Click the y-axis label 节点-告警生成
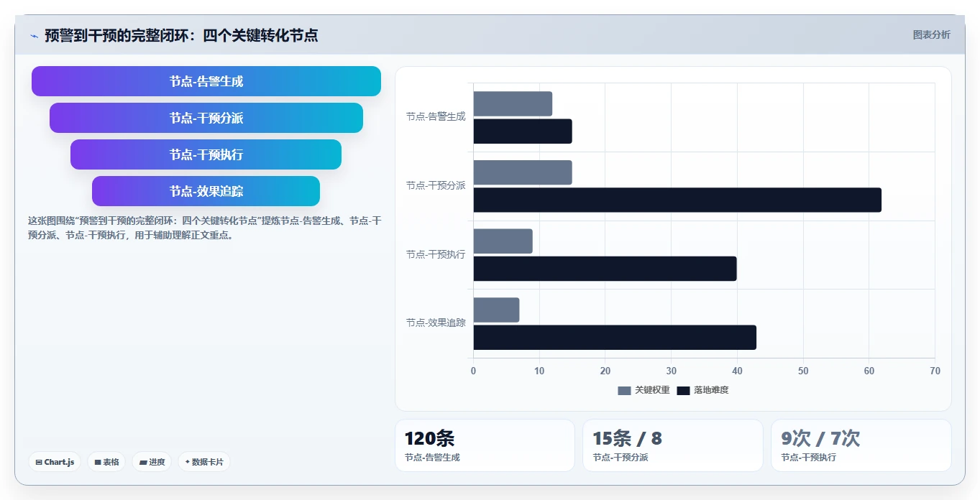Screen dimensions: 980x500 (x=436, y=116)
